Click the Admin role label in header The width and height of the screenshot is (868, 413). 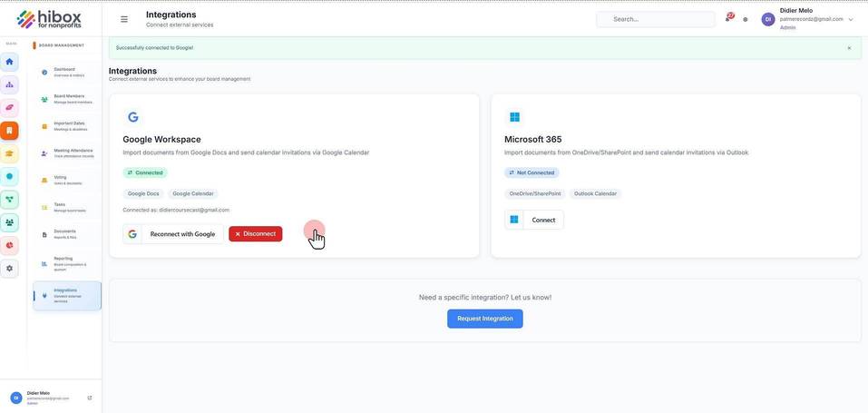point(786,28)
